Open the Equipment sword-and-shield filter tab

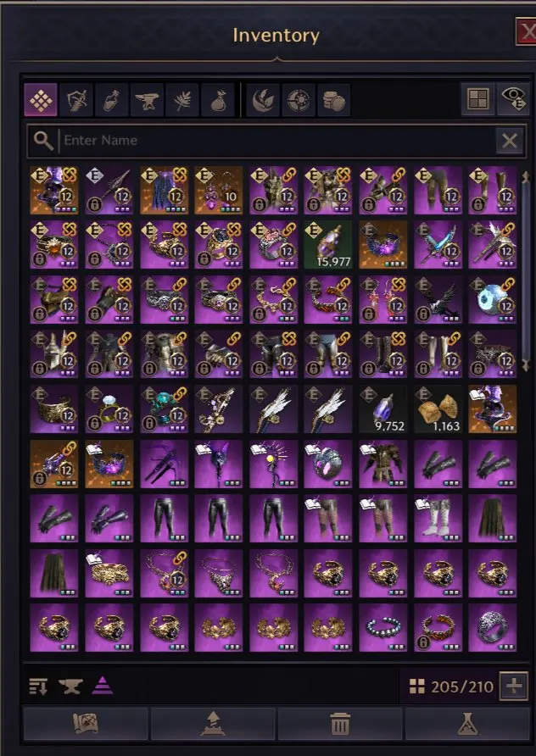pos(76,100)
